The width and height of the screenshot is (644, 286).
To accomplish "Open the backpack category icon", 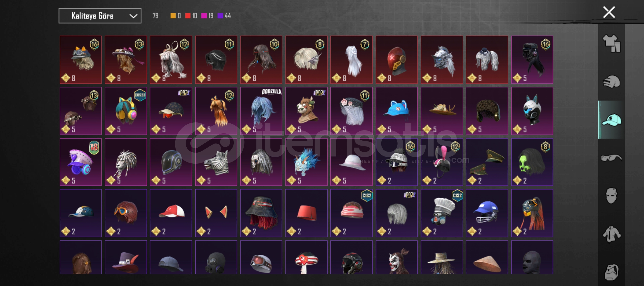I will (611, 272).
